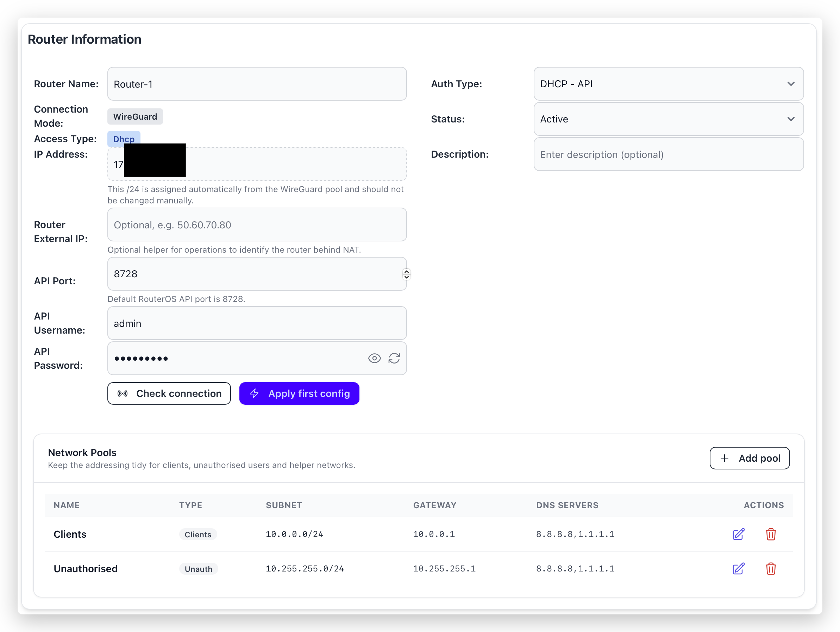Regenerate the API password
Screen dimensions: 840x632
point(394,358)
